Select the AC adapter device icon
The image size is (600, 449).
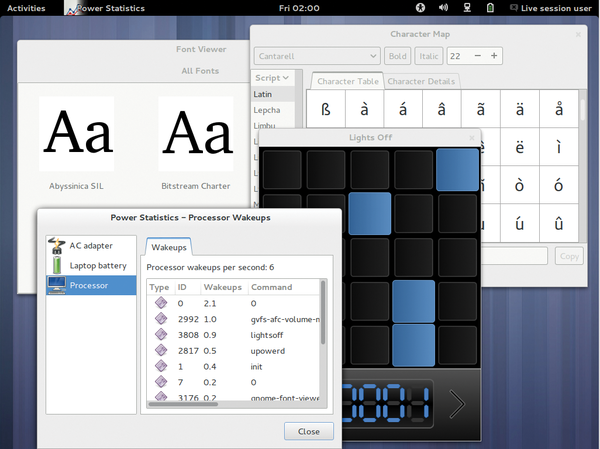click(56, 246)
